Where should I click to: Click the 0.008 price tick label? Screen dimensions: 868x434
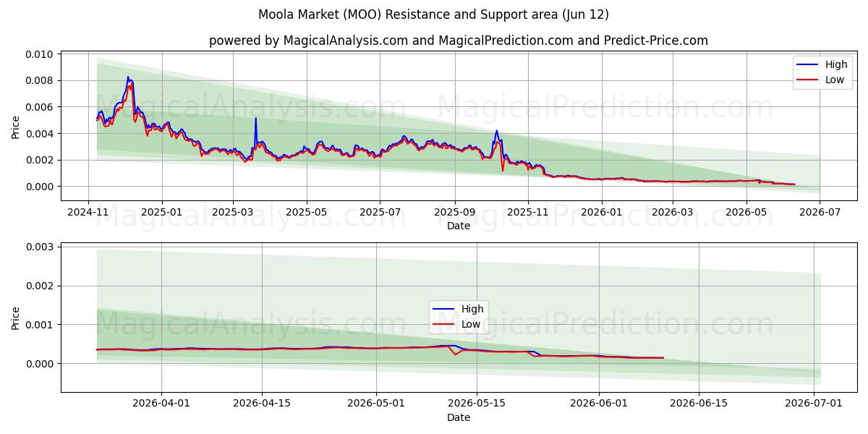40,80
